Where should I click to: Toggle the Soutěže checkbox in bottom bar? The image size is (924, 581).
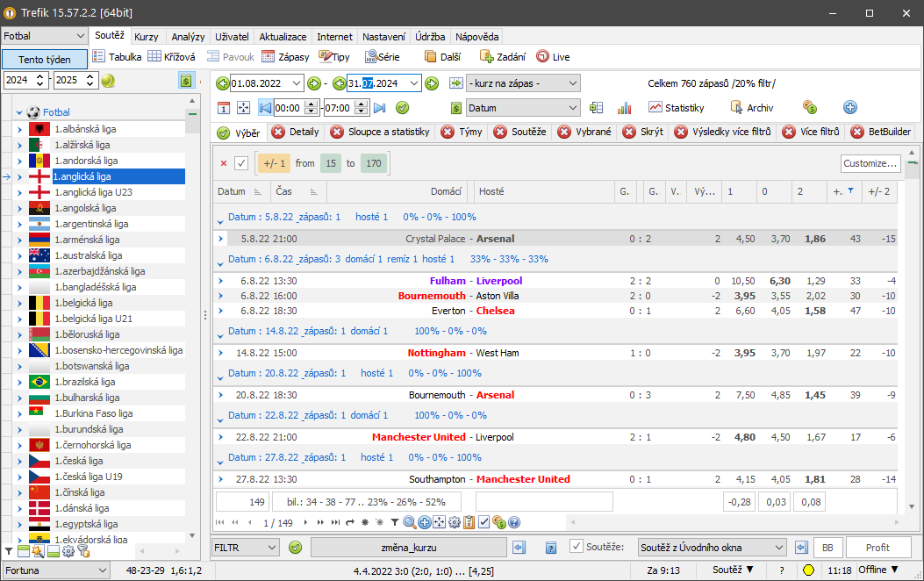click(x=577, y=547)
